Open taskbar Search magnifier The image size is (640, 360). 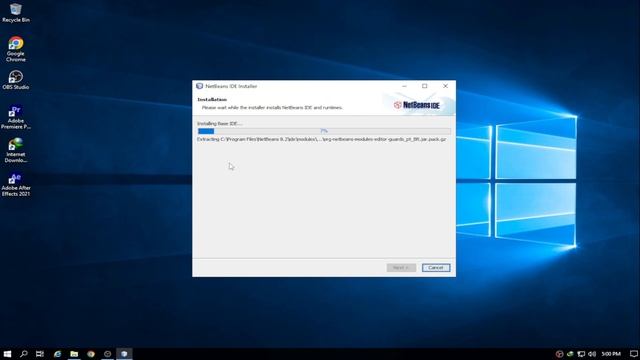point(24,354)
